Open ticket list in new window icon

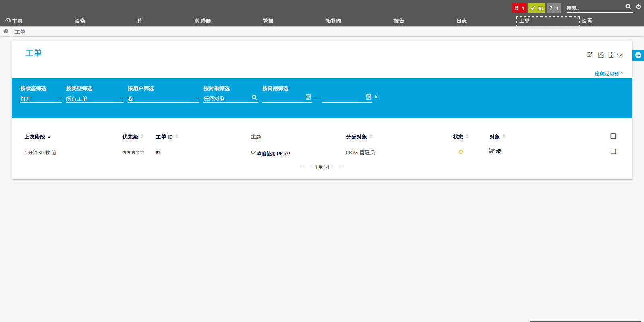point(590,55)
